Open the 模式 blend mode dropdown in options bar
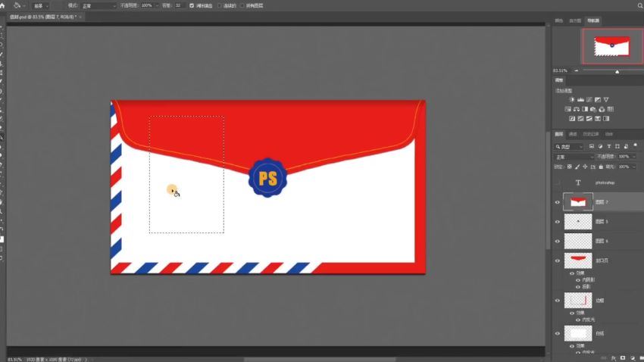Image resolution: width=644 pixels, height=362 pixels. coord(99,6)
